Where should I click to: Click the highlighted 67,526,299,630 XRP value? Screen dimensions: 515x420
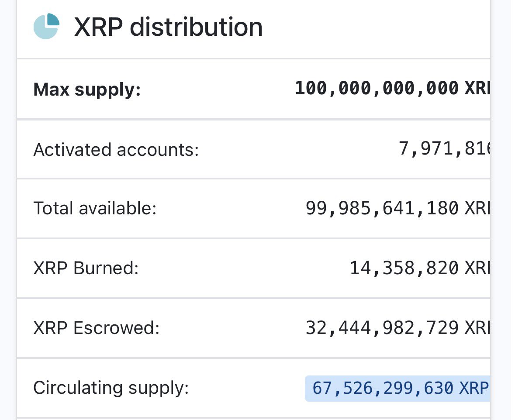[x=398, y=389]
